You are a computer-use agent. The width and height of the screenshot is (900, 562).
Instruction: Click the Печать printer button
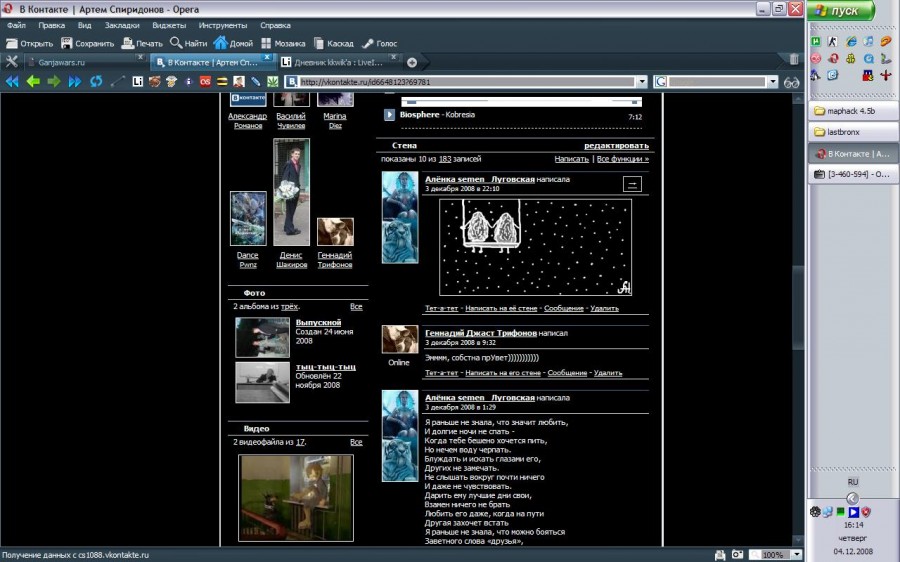142,44
